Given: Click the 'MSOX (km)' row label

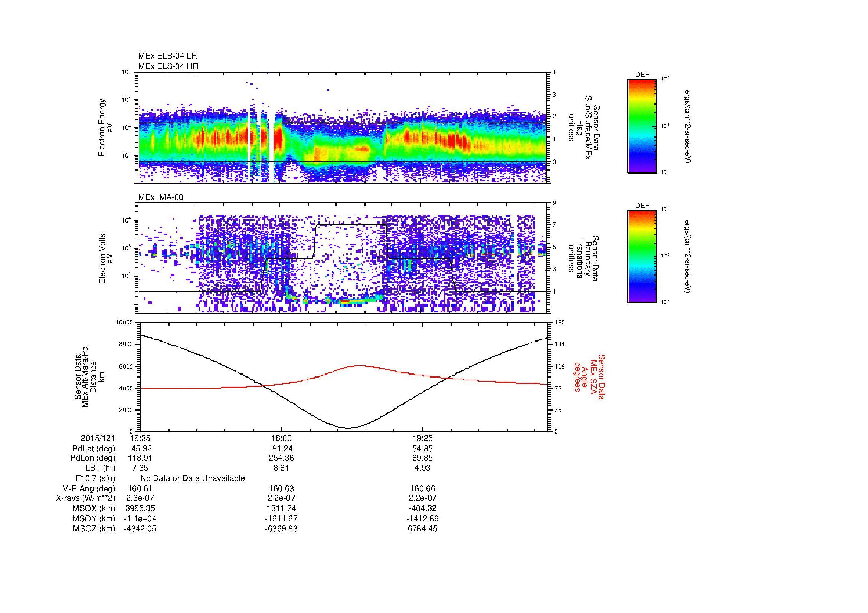Looking at the screenshot, I should [94, 508].
